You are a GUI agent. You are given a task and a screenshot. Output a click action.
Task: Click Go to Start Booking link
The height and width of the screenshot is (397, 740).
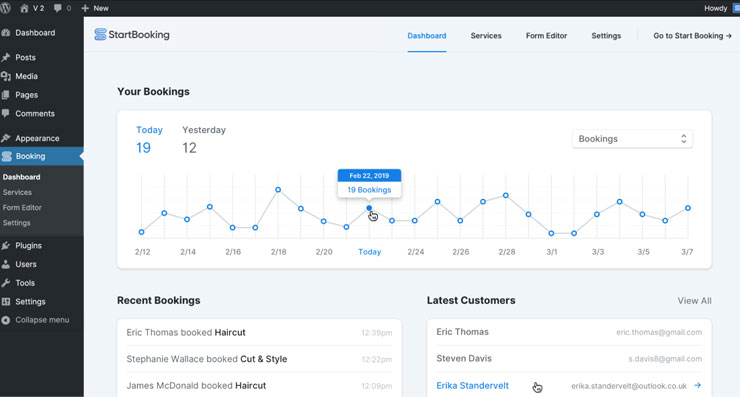click(692, 36)
